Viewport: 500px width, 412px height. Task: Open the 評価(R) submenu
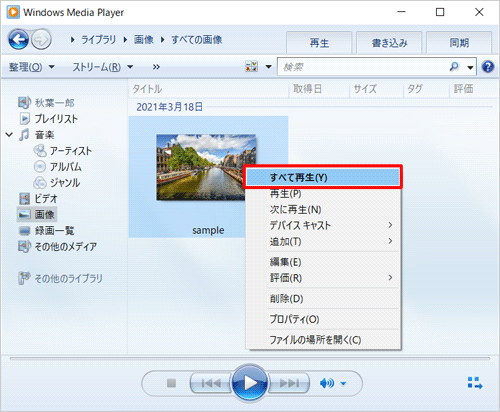(323, 278)
